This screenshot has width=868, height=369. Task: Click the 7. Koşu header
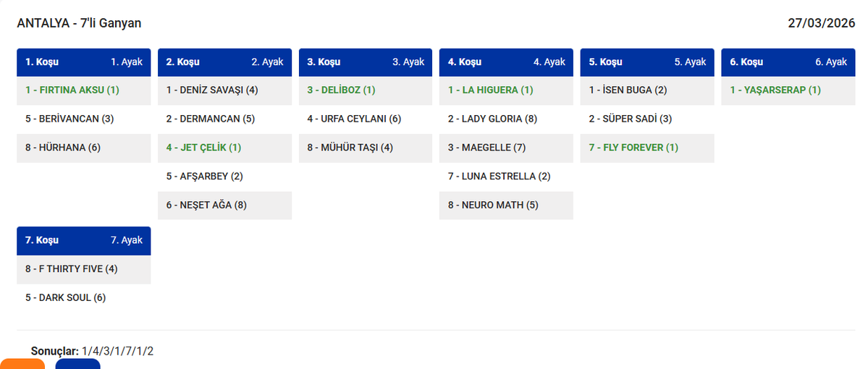pyautogui.click(x=83, y=240)
